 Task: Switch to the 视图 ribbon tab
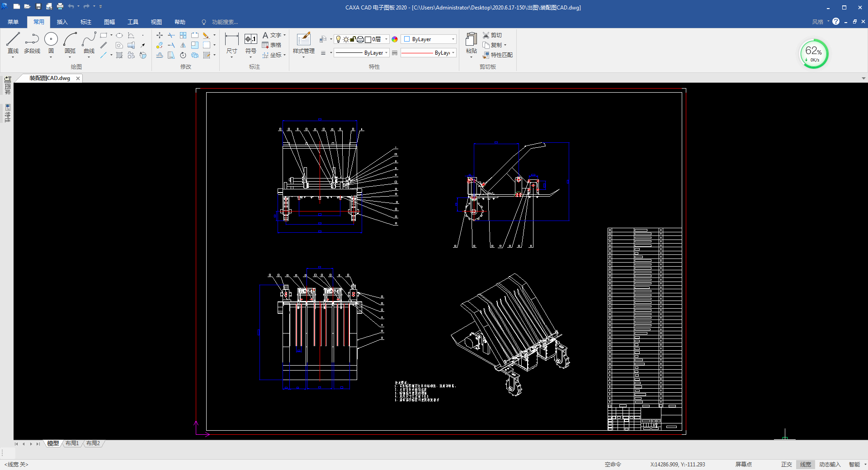[x=156, y=22]
